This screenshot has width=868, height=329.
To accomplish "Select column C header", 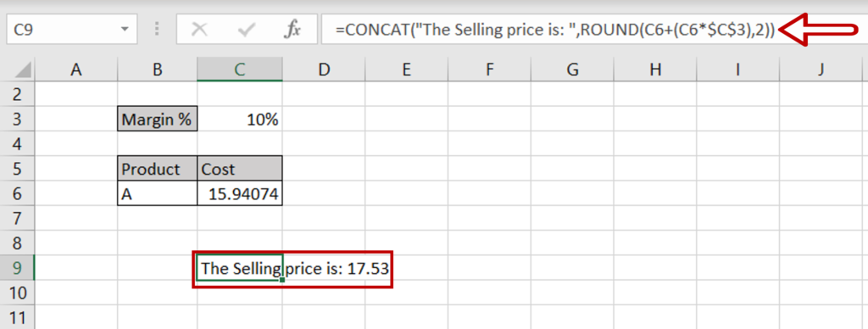I will 240,70.
